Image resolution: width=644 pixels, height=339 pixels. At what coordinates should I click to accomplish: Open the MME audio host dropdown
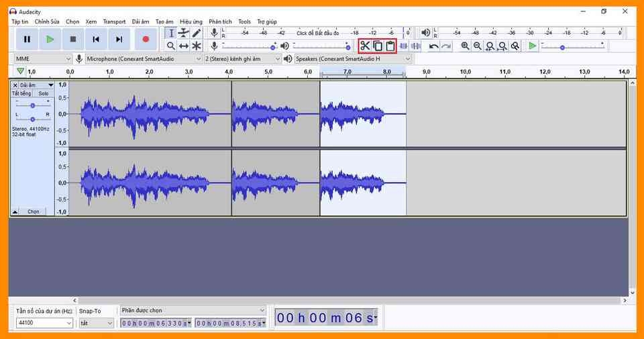pyautogui.click(x=43, y=59)
